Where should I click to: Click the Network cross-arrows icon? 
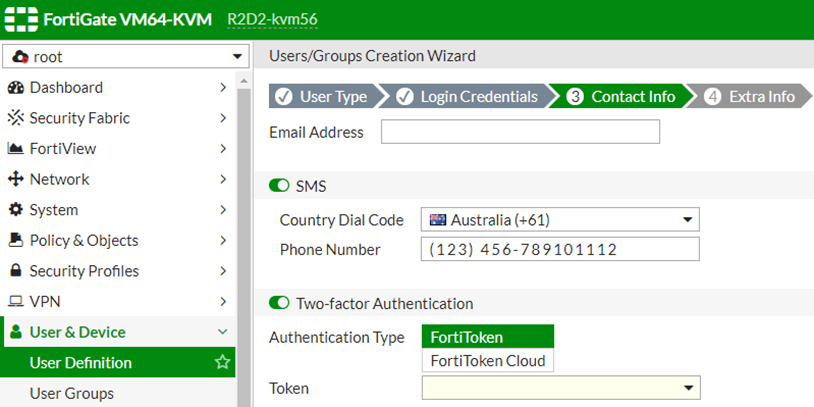coord(16,180)
